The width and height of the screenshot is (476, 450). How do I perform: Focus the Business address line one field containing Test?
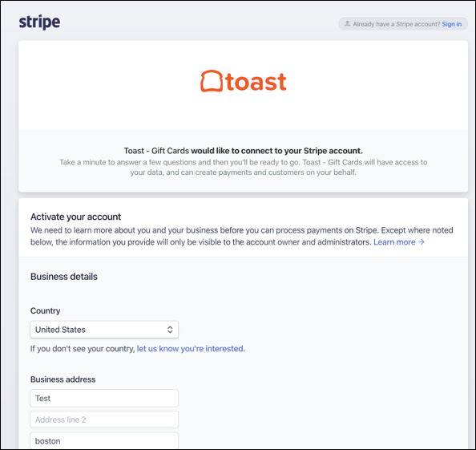104,399
